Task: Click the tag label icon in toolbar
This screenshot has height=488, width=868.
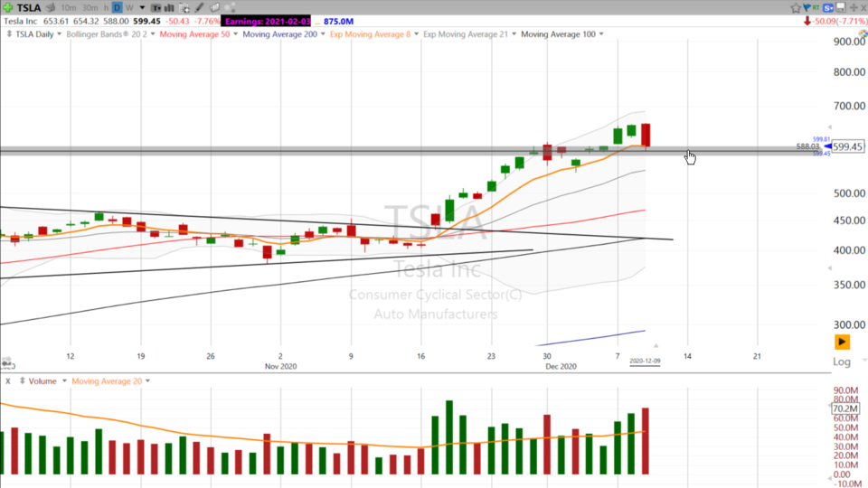Action: click(x=215, y=8)
